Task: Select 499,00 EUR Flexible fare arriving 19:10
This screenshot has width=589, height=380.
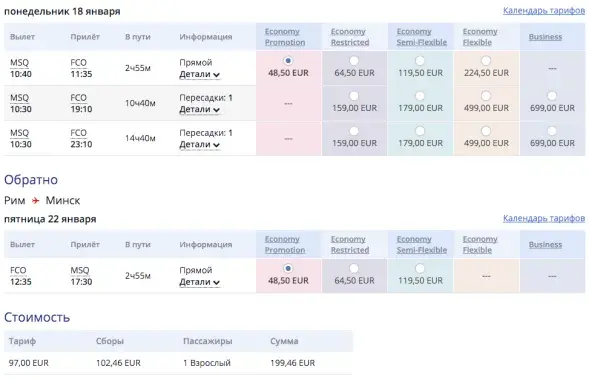Action: (x=486, y=96)
